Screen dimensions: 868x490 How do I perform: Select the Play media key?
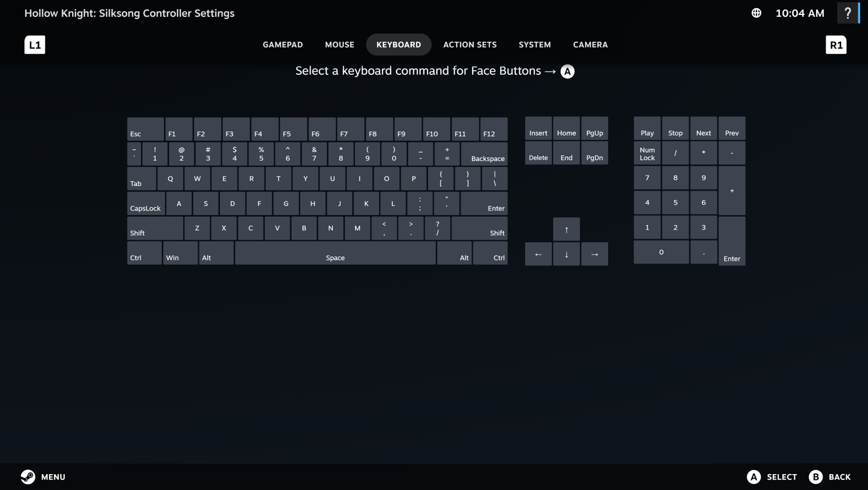point(647,129)
